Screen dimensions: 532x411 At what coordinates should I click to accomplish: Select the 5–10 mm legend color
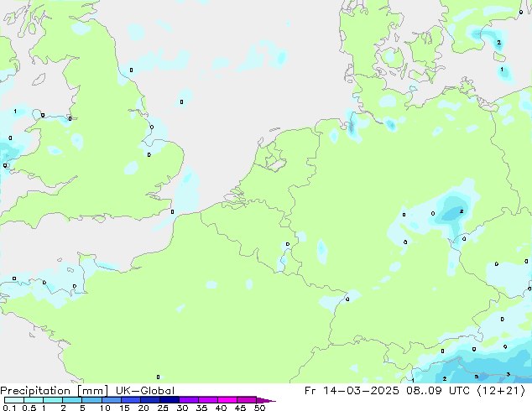(x=91, y=400)
